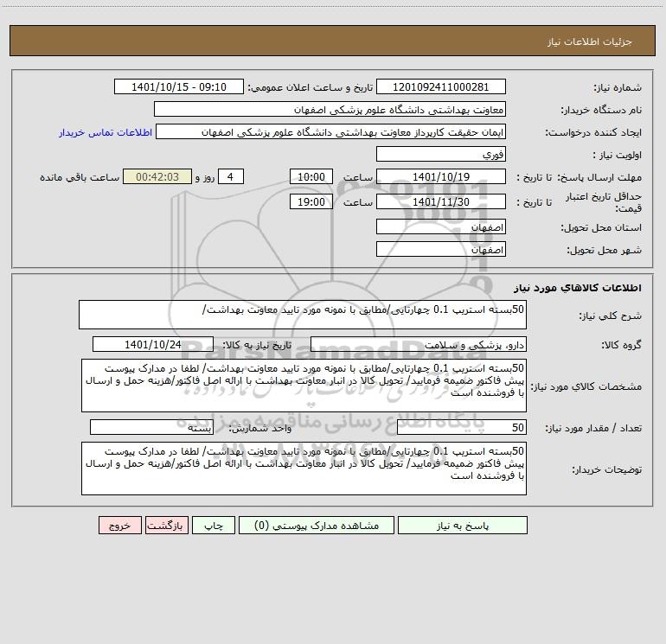
Task: Click the بازگشت back button
Action: 166,526
